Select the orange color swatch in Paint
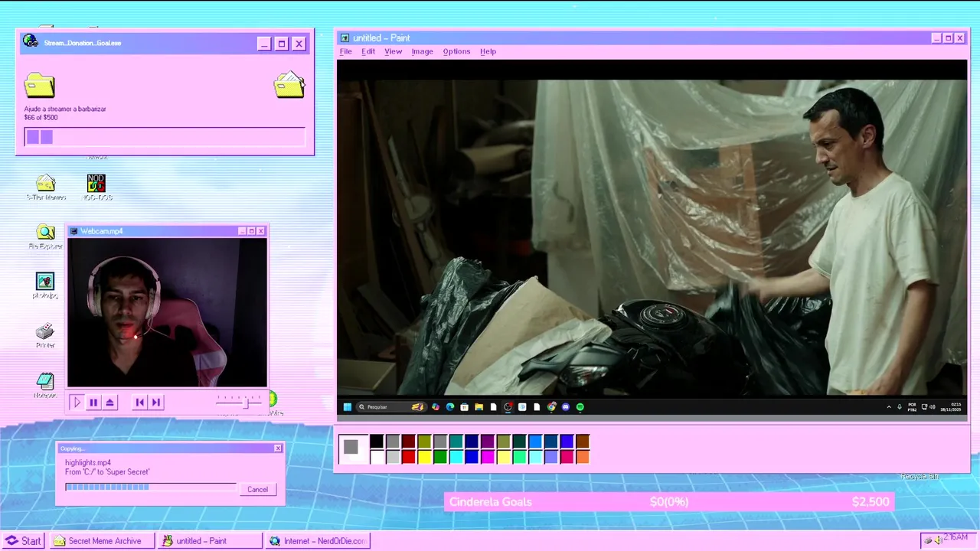 click(583, 457)
